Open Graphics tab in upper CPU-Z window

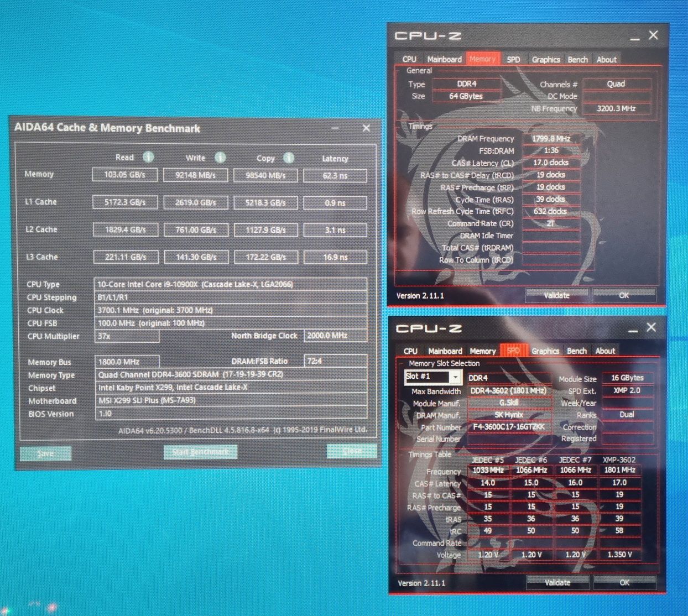pos(546,59)
